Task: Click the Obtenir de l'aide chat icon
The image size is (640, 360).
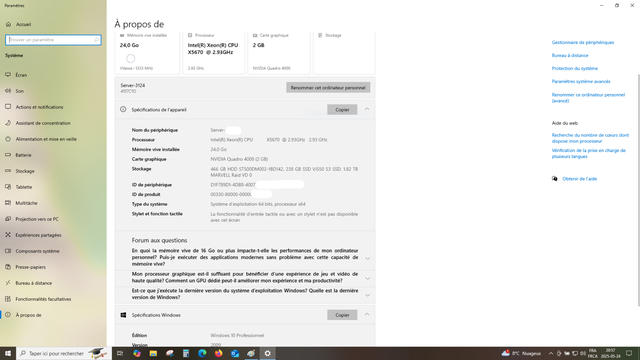Action: click(555, 179)
